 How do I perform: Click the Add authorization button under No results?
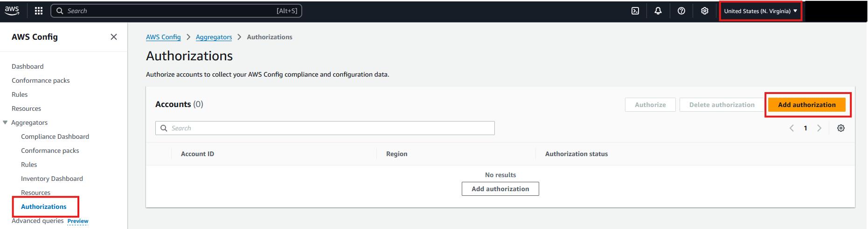pyautogui.click(x=500, y=189)
